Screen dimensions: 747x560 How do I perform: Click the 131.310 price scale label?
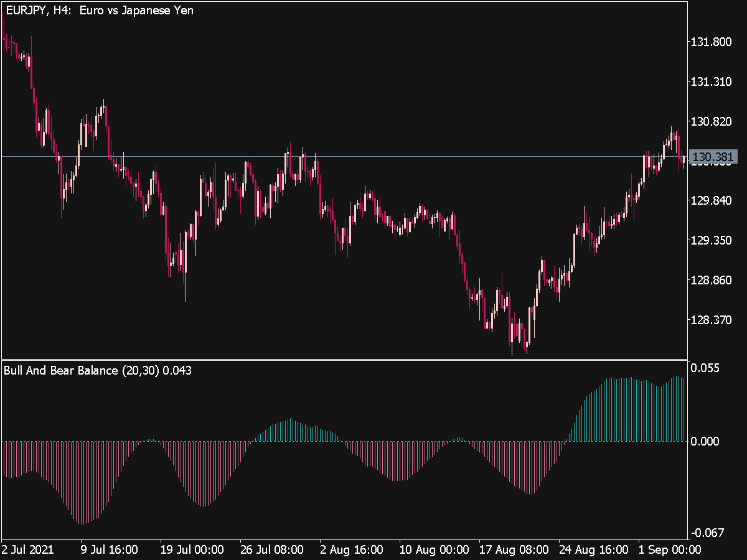(712, 82)
